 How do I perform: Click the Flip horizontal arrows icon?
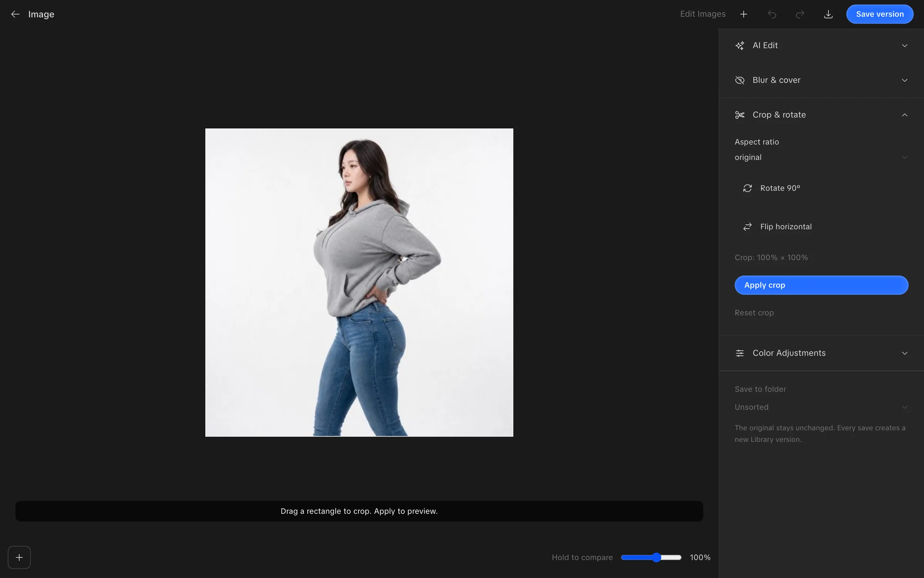[747, 227]
